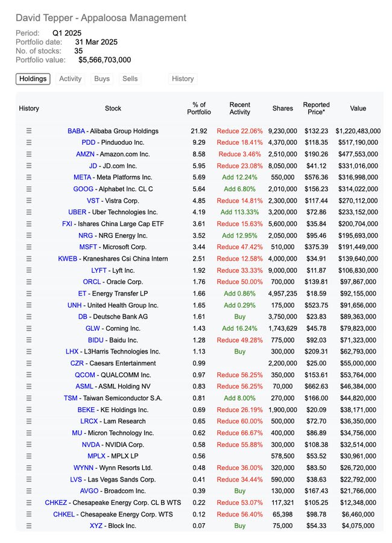Open the AMZN ticker link
This screenshot has width=392, height=543.
click(85, 154)
